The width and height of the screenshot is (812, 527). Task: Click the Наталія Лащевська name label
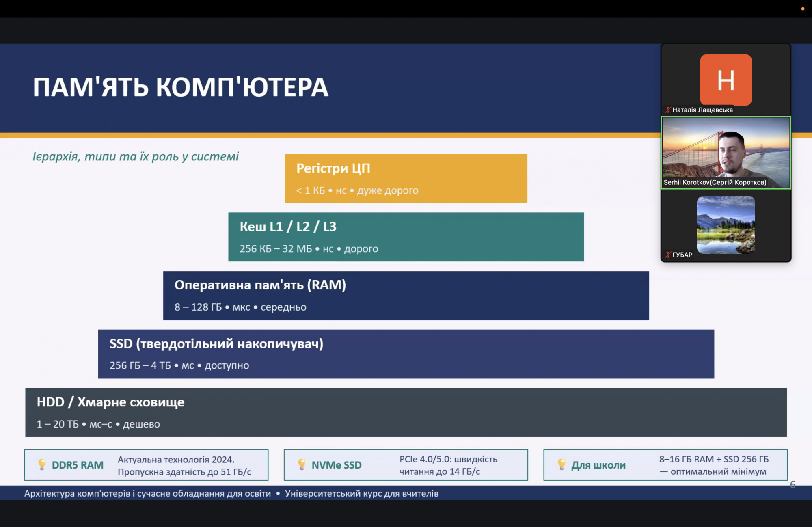click(x=702, y=110)
